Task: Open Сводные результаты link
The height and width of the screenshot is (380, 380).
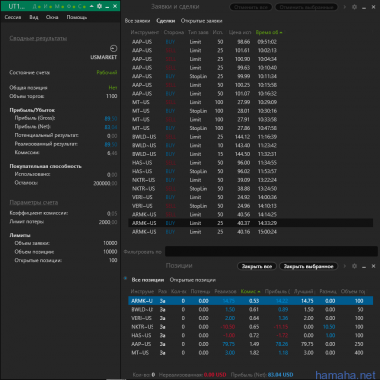Action: point(38,38)
